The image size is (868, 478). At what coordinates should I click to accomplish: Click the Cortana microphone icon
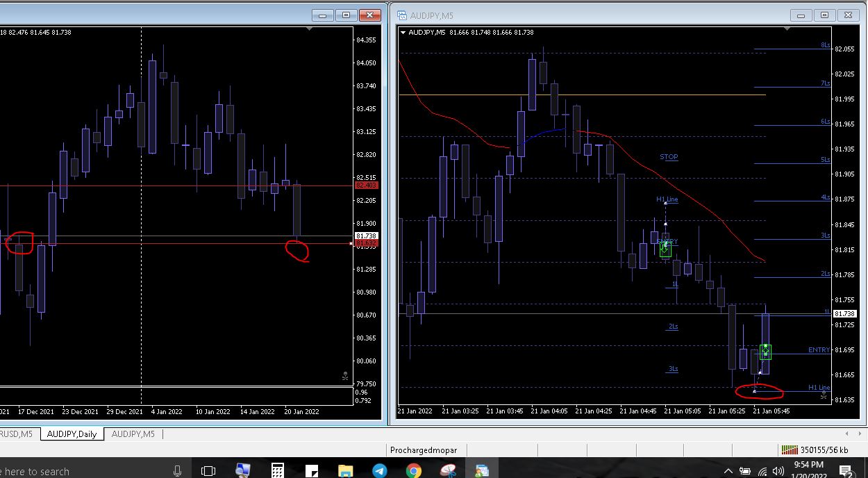point(178,470)
